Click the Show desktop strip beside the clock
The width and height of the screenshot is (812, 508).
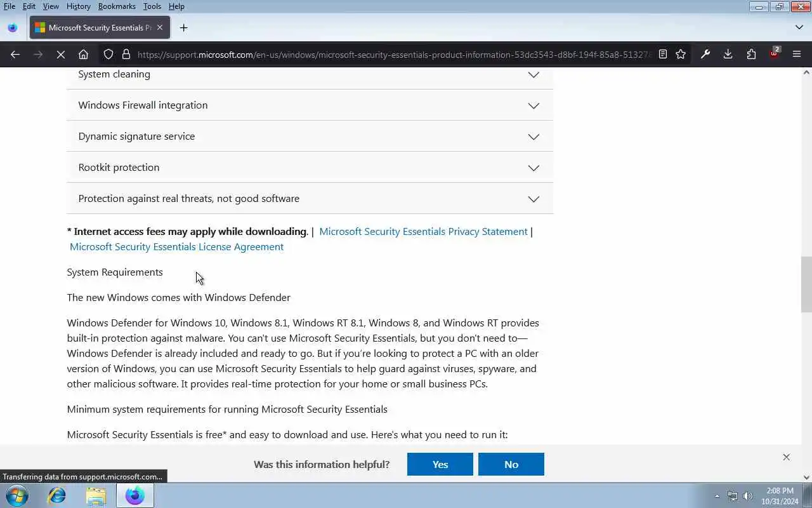coord(808,495)
